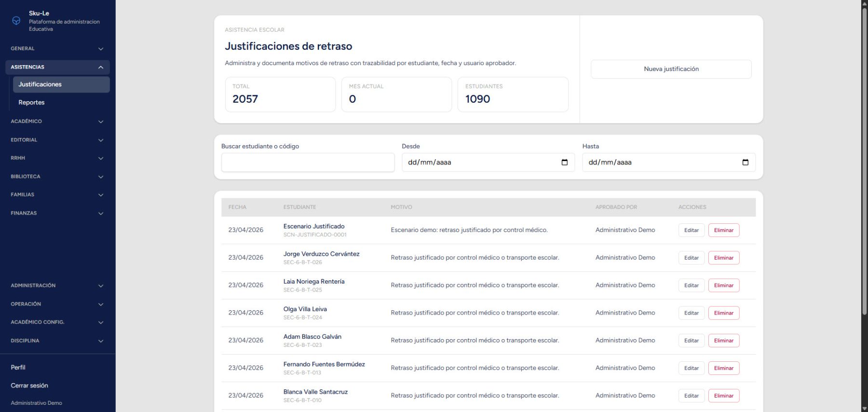The width and height of the screenshot is (868, 412).
Task: Open the Justificaciones menu item
Action: (61, 84)
